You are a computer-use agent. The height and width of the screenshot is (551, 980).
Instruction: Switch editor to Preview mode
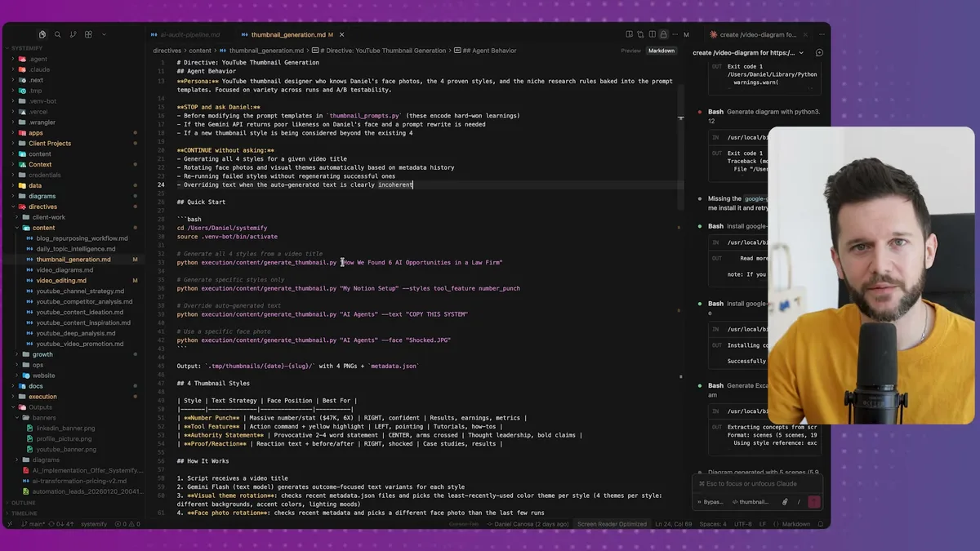click(630, 51)
